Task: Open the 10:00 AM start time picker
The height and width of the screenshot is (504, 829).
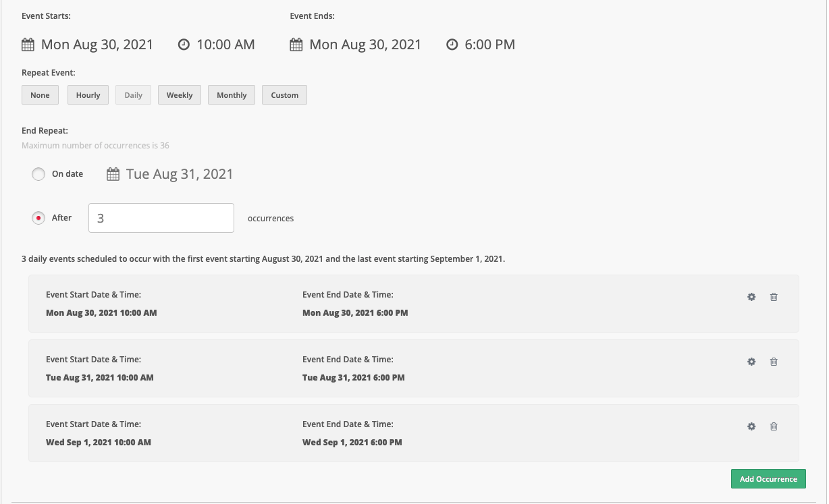Action: click(x=225, y=45)
